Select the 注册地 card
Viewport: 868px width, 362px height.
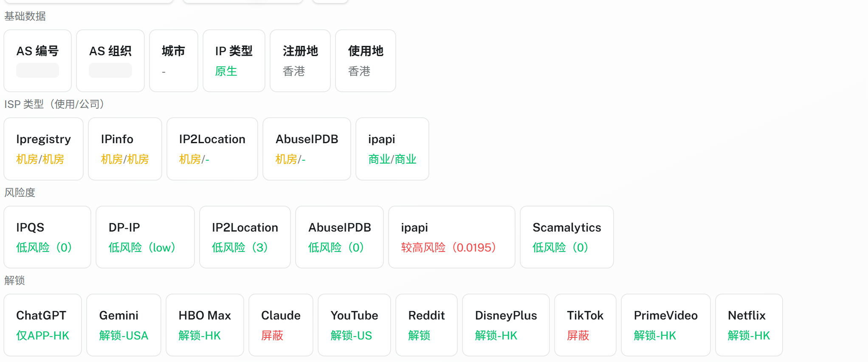(x=300, y=61)
